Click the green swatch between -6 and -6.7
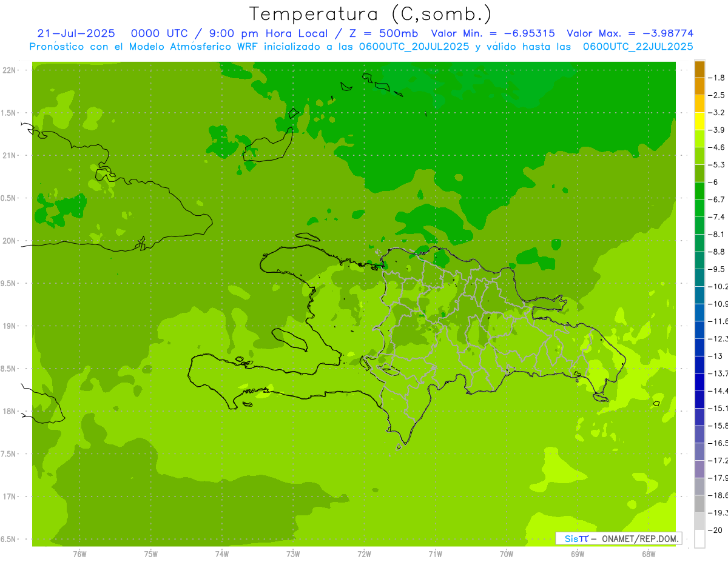The width and height of the screenshot is (728, 562). 699,191
